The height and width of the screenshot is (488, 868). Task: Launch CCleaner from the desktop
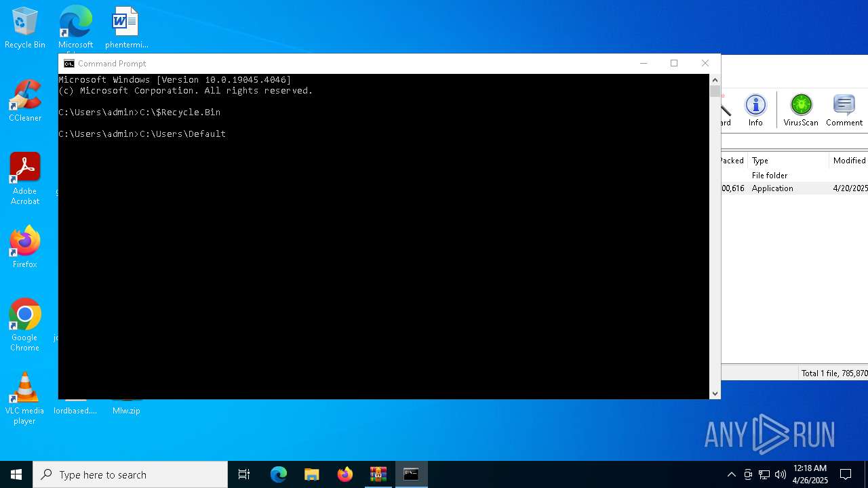pyautogui.click(x=24, y=101)
